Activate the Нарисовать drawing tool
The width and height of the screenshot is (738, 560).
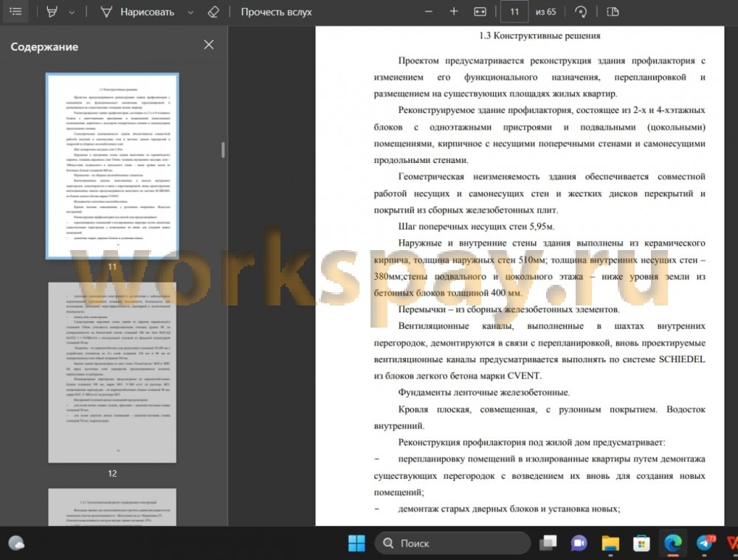click(137, 12)
